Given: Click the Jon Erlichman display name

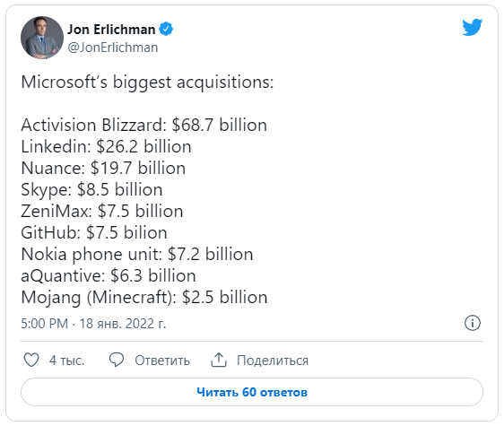Looking at the screenshot, I should point(111,30).
